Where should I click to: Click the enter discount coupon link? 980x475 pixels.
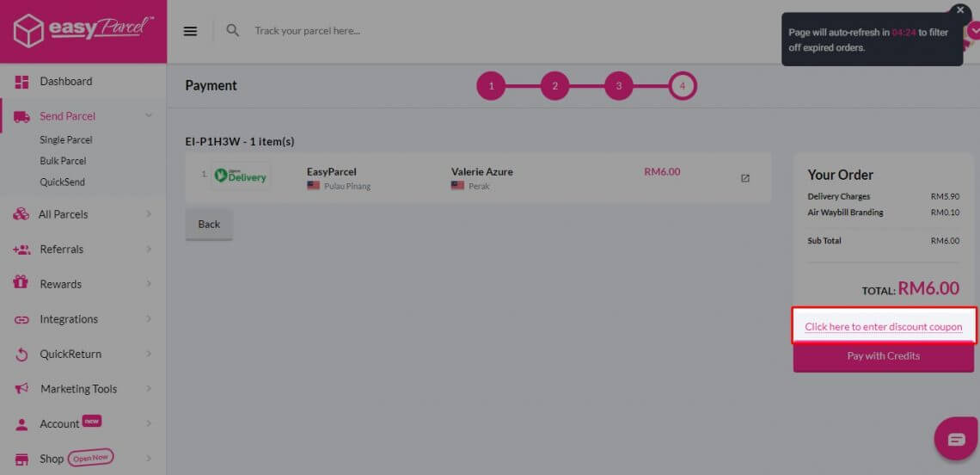click(x=883, y=327)
